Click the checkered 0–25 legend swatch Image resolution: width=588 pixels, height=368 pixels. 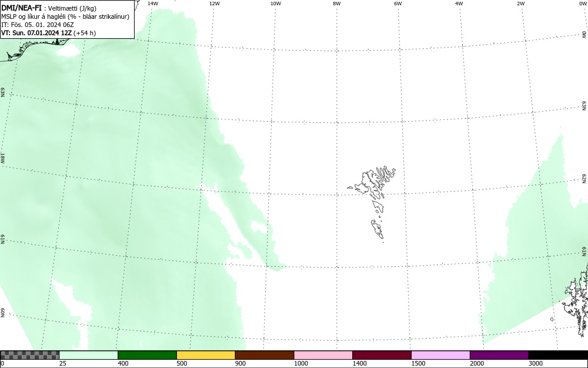[x=29, y=355]
